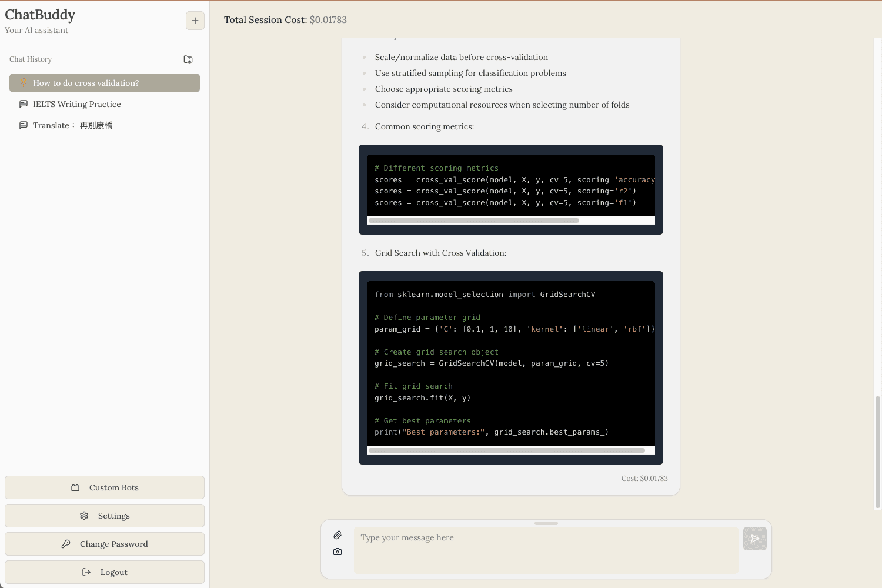This screenshot has height=588, width=882.
Task: Select the Translate chat history entry
Action: pos(72,125)
